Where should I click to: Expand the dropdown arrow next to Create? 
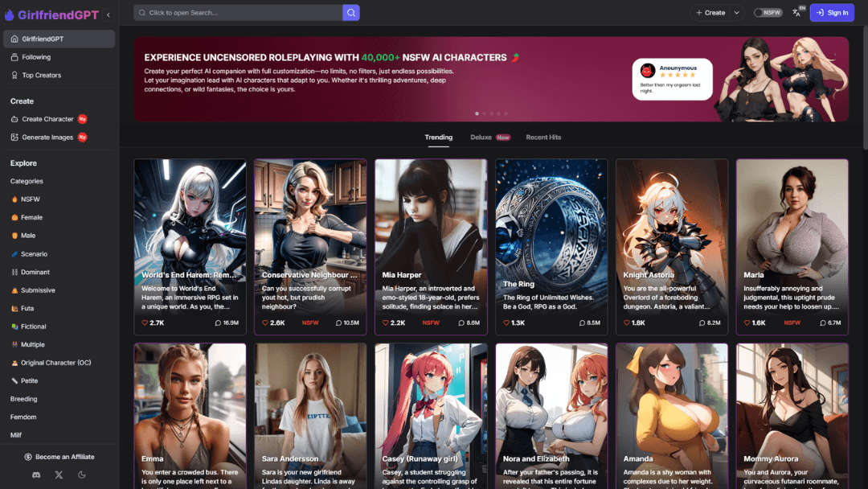(736, 13)
